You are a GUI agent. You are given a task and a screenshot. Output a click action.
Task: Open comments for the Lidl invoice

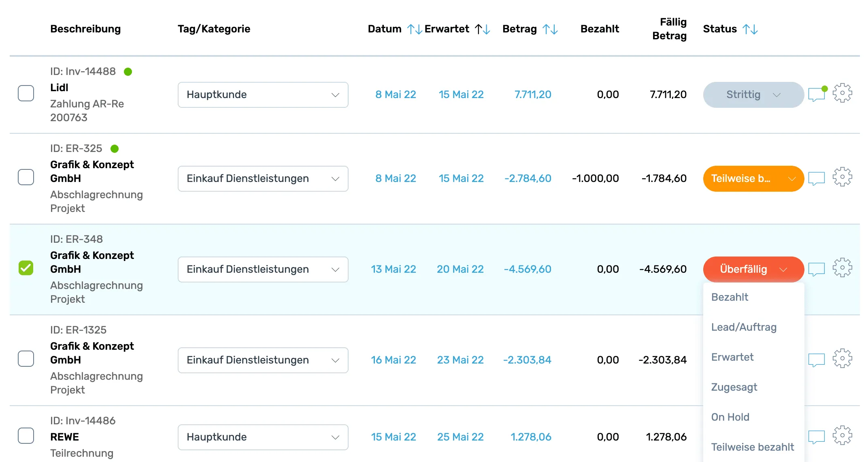tap(817, 94)
